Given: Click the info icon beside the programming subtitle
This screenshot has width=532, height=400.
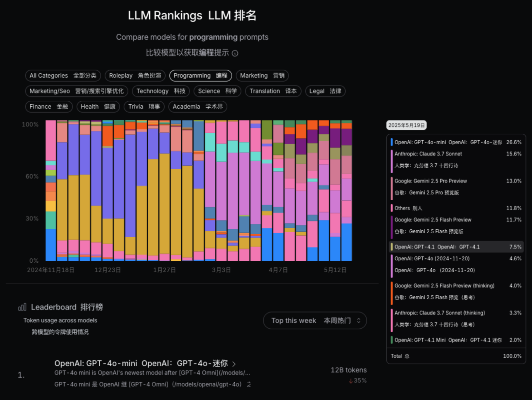Looking at the screenshot, I should coord(235,53).
